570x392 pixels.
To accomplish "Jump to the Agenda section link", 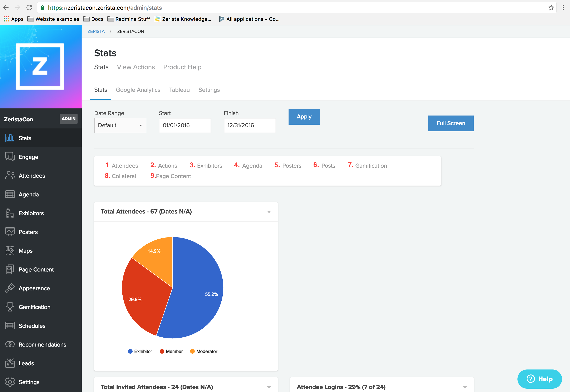I will (x=252, y=166).
